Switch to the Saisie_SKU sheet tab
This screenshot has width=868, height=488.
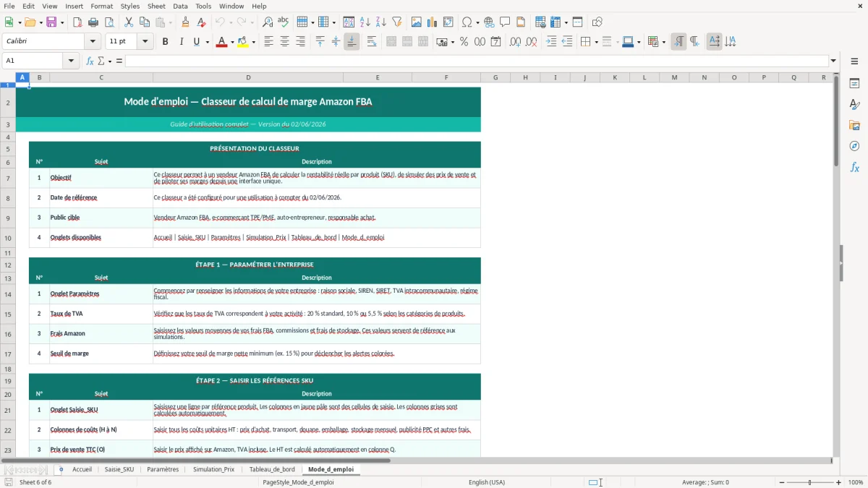(119, 469)
